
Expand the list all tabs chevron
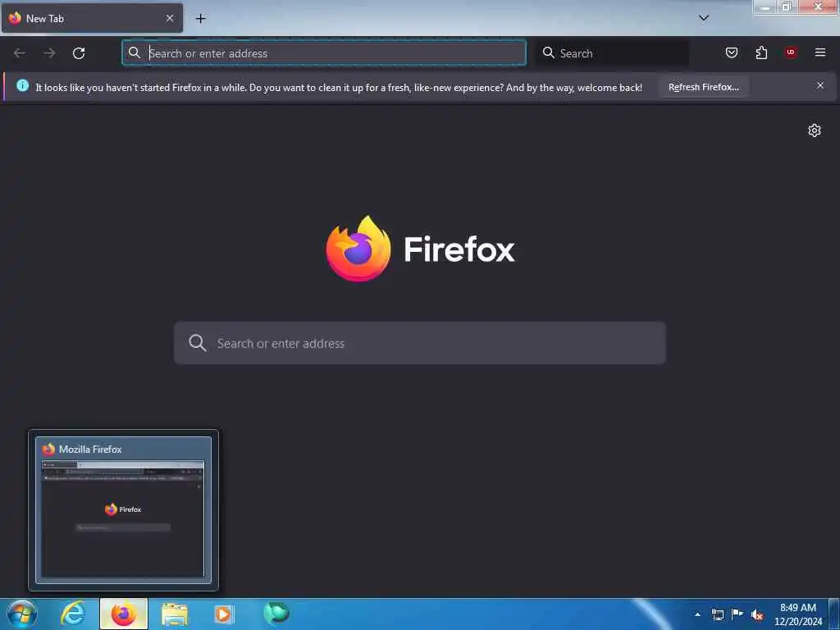[x=704, y=18]
